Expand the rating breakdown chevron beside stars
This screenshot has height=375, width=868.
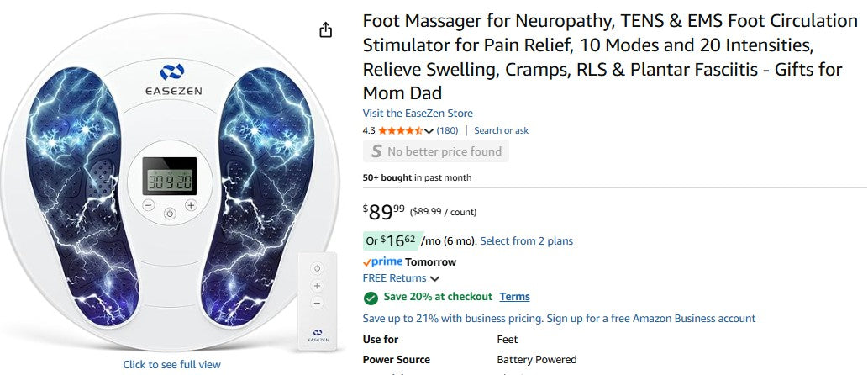click(429, 131)
